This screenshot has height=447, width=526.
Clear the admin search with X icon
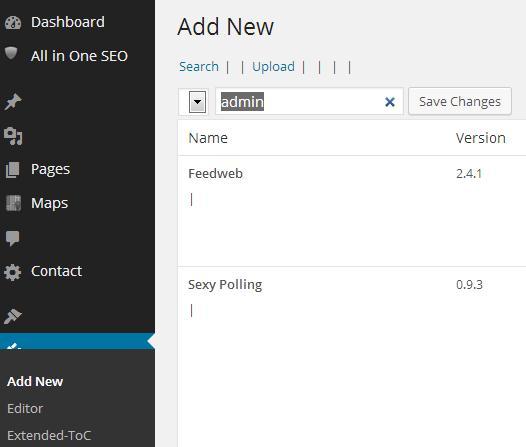click(389, 102)
